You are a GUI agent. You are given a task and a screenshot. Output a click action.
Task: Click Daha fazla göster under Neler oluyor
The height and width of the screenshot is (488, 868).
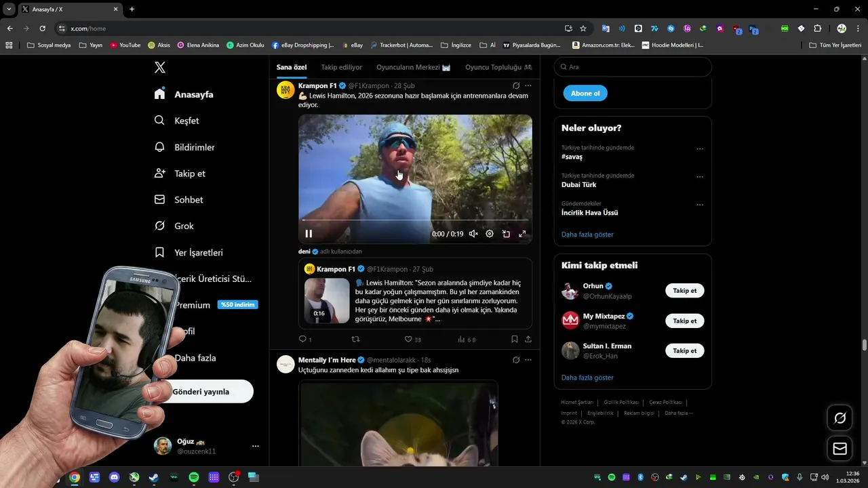point(587,235)
